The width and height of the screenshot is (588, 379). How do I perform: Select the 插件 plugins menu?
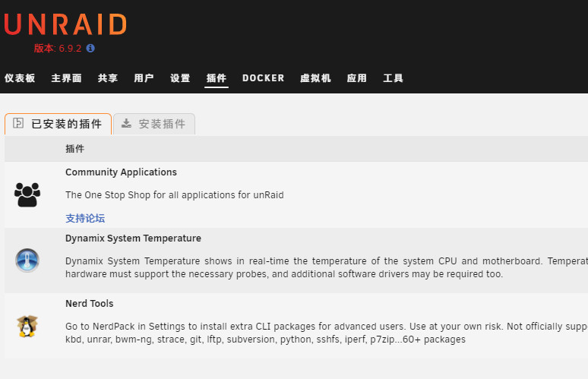(x=217, y=78)
